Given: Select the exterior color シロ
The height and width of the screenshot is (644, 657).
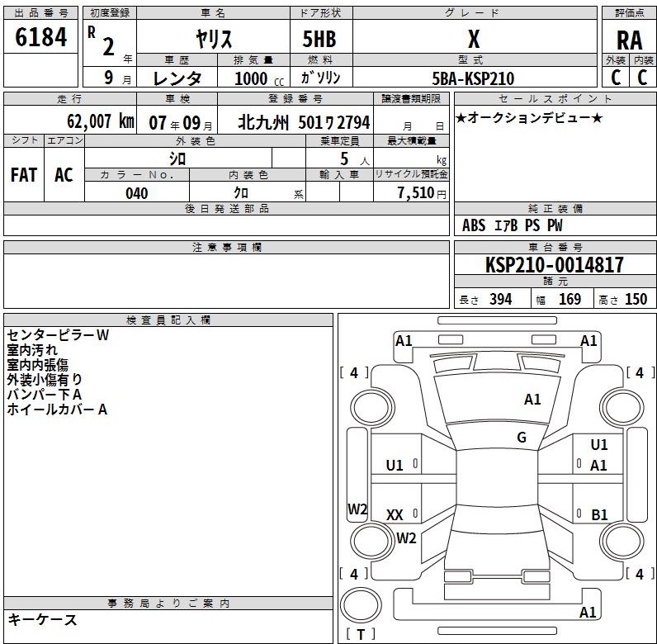Looking at the screenshot, I should coord(177,159).
